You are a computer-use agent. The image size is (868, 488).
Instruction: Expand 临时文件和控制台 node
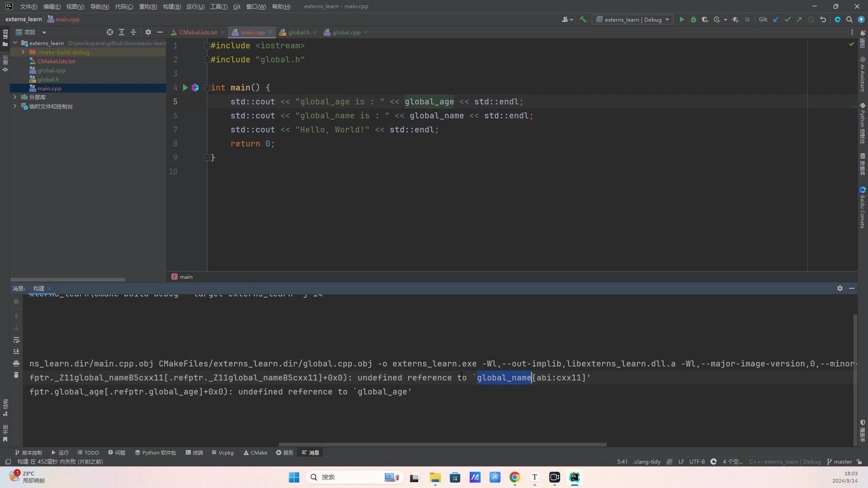pos(15,106)
